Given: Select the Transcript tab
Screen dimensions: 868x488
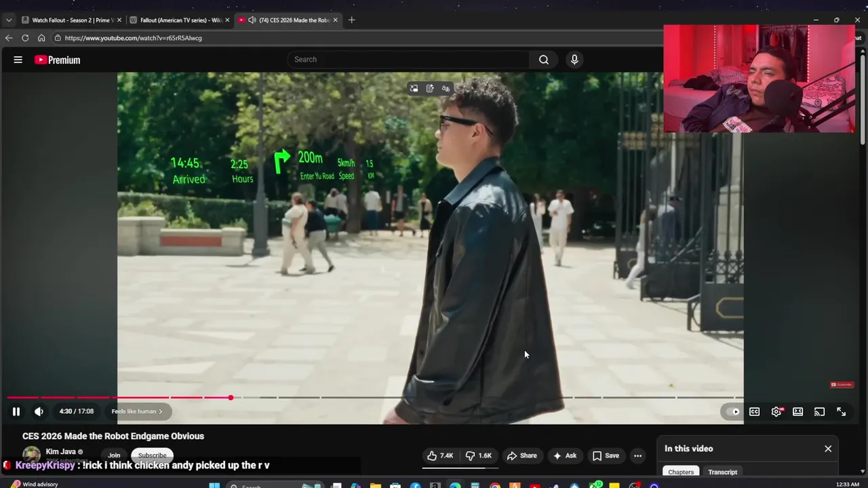Looking at the screenshot, I should [x=723, y=472].
